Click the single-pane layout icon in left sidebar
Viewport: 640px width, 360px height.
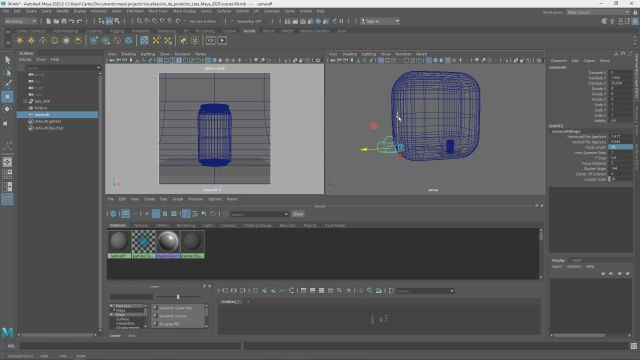tap(7, 162)
